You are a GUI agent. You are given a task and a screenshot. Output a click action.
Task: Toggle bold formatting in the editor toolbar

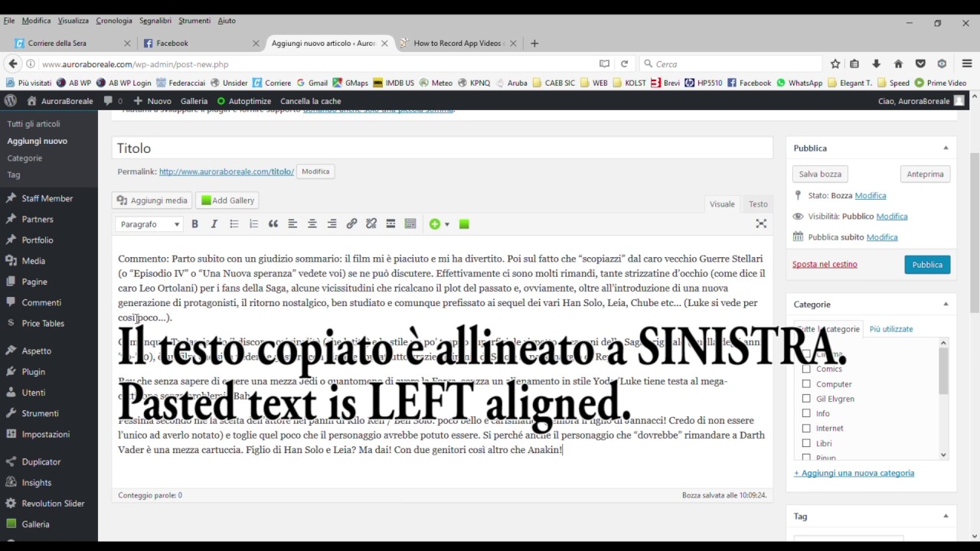click(194, 224)
